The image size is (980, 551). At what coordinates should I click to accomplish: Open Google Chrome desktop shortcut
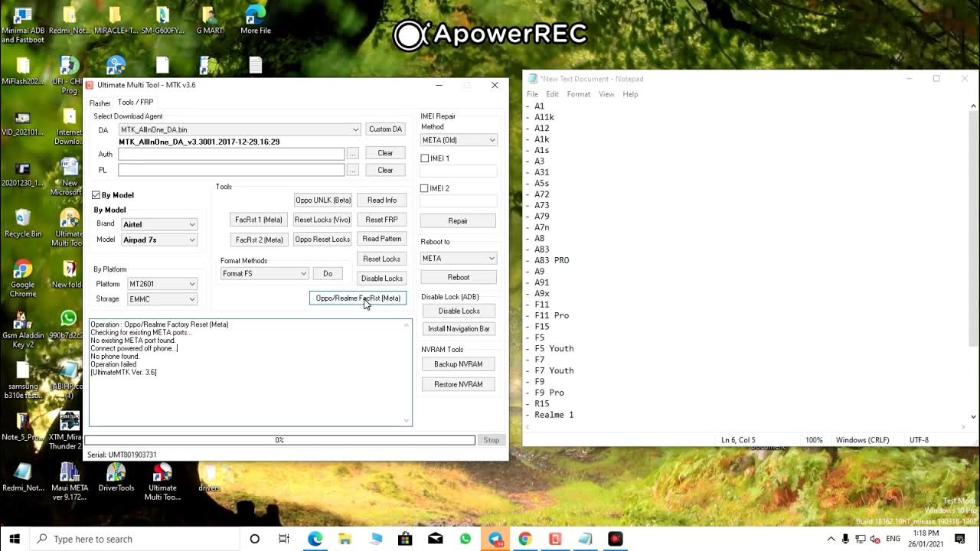coord(23,279)
